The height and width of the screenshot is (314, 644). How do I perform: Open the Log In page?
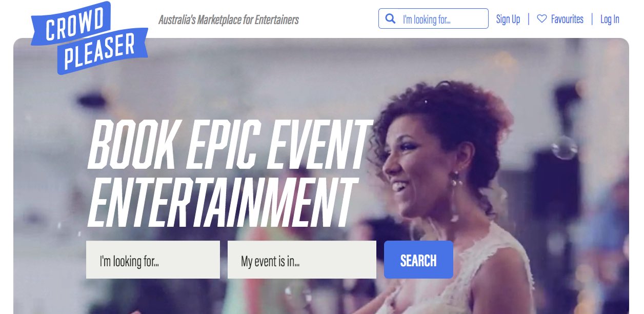pos(610,19)
